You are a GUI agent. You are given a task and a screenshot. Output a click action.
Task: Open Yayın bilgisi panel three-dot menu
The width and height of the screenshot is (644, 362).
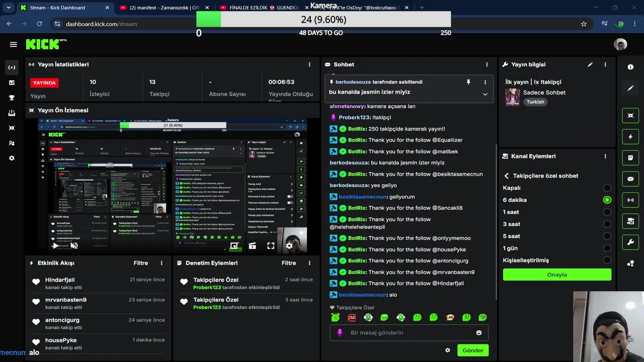(605, 64)
